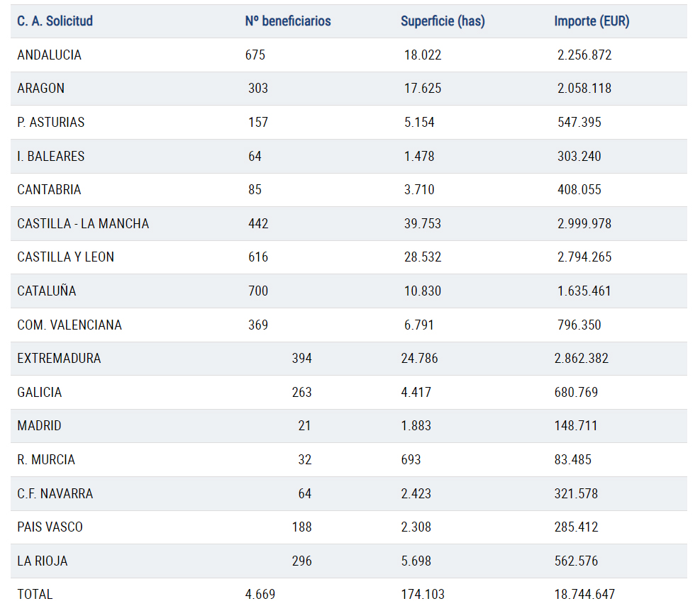
Task: Select the CASTILLA - LA MANCHA row
Action: tap(83, 224)
